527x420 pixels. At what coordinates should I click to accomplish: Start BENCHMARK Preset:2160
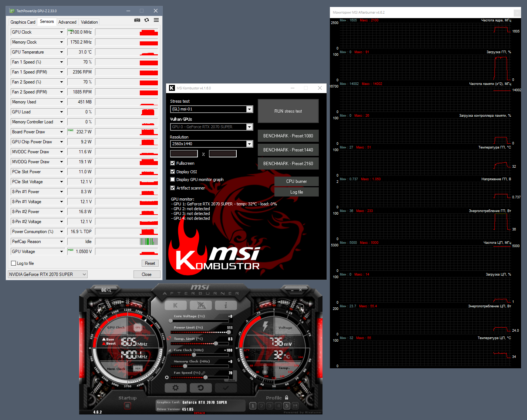tap(288, 164)
